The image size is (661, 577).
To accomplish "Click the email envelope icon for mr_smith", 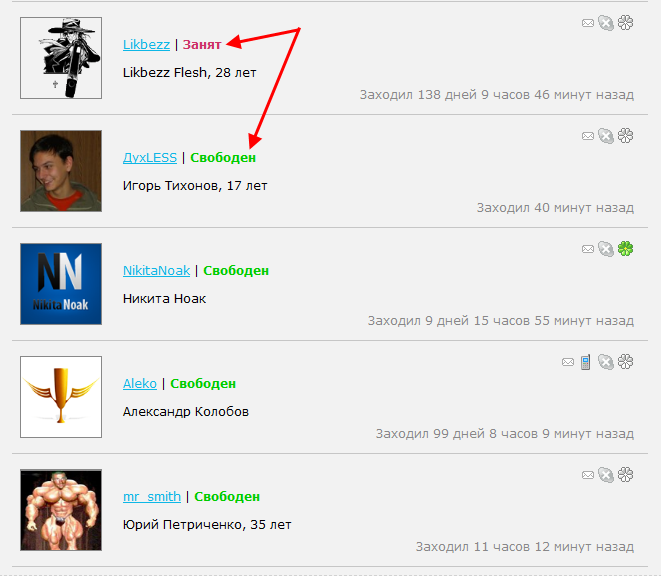I will [x=588, y=475].
